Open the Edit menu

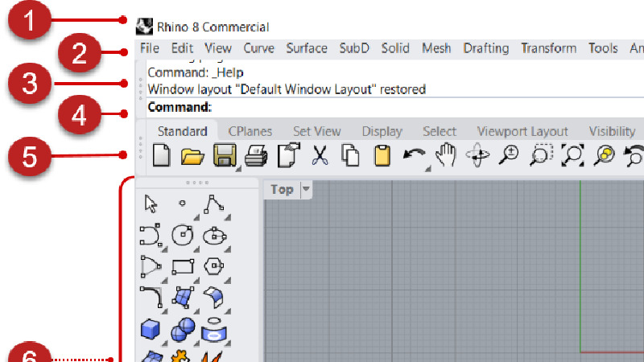(182, 48)
